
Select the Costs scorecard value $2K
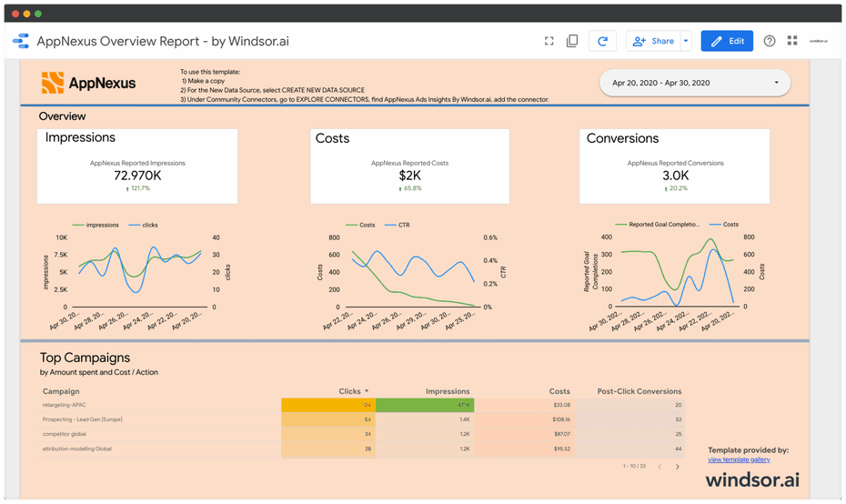tap(409, 176)
